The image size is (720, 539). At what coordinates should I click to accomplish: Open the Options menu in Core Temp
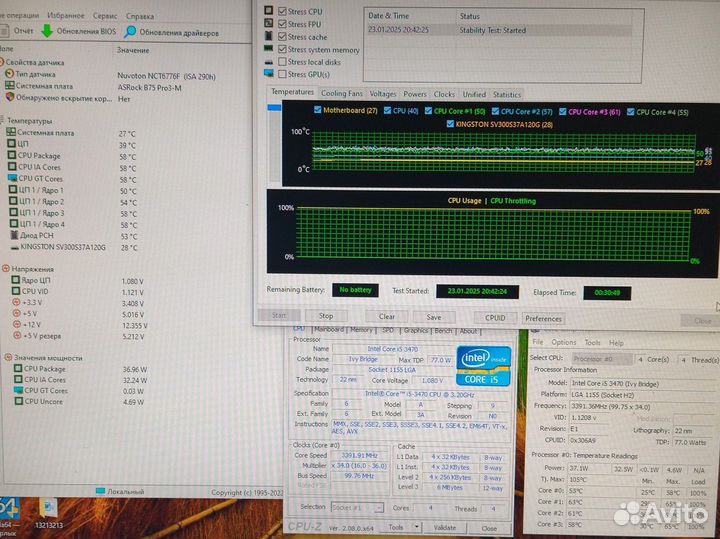tap(563, 342)
